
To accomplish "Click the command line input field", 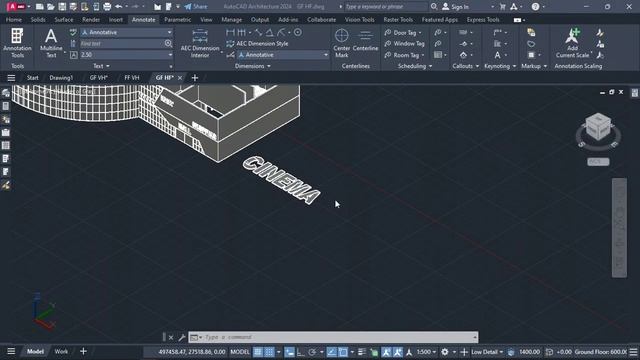I will [x=333, y=337].
